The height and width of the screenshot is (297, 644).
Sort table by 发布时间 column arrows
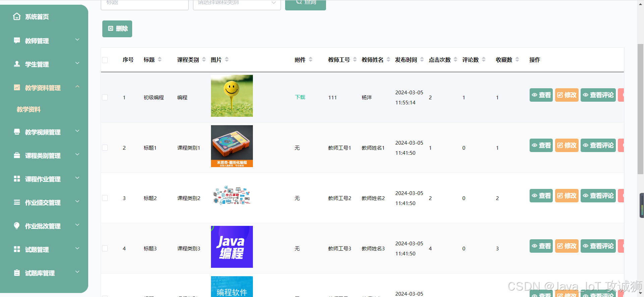click(422, 59)
